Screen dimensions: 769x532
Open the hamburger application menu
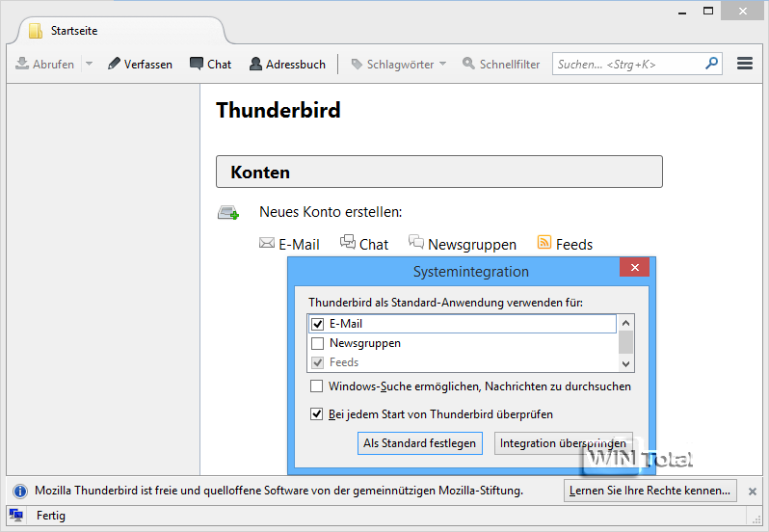point(745,64)
